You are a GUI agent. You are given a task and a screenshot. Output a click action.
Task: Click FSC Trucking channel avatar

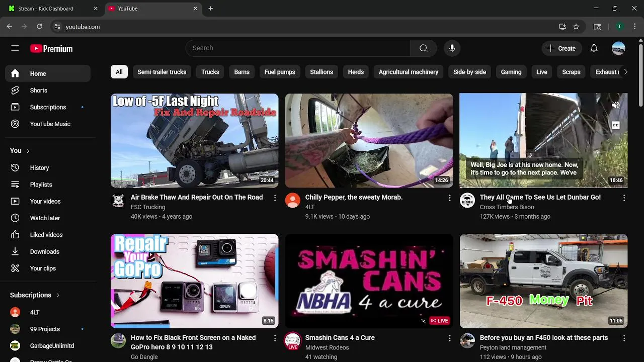(118, 200)
